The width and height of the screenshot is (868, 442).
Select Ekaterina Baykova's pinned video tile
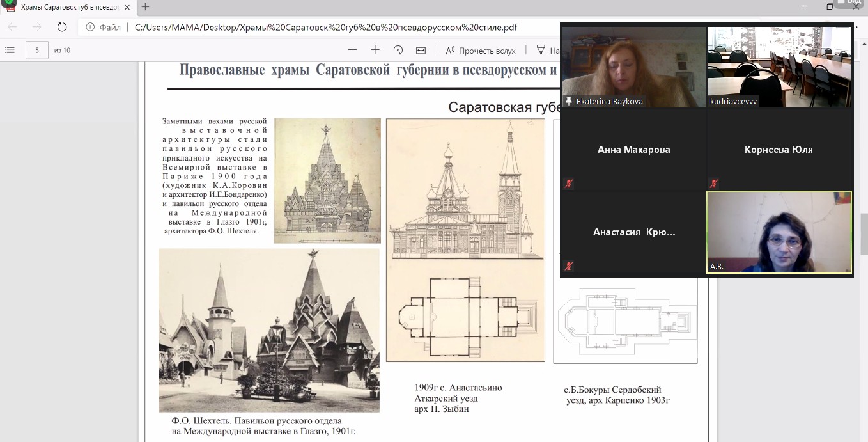(633, 67)
